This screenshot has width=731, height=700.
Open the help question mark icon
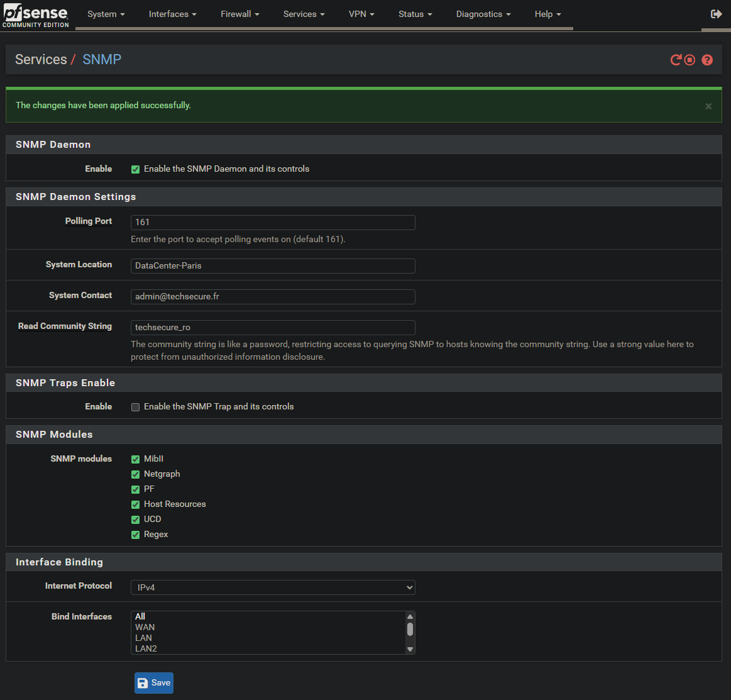pyautogui.click(x=707, y=60)
